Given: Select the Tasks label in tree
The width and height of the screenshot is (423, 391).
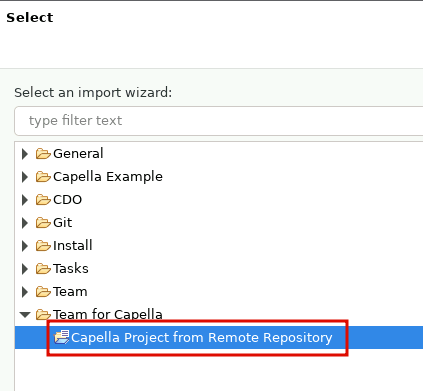Looking at the screenshot, I should pyautogui.click(x=71, y=269).
